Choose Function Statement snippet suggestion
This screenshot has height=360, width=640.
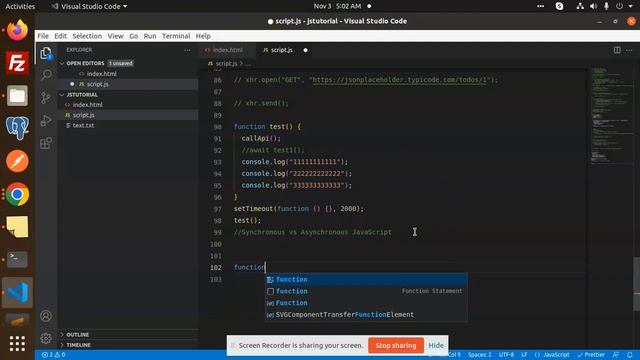(x=366, y=291)
